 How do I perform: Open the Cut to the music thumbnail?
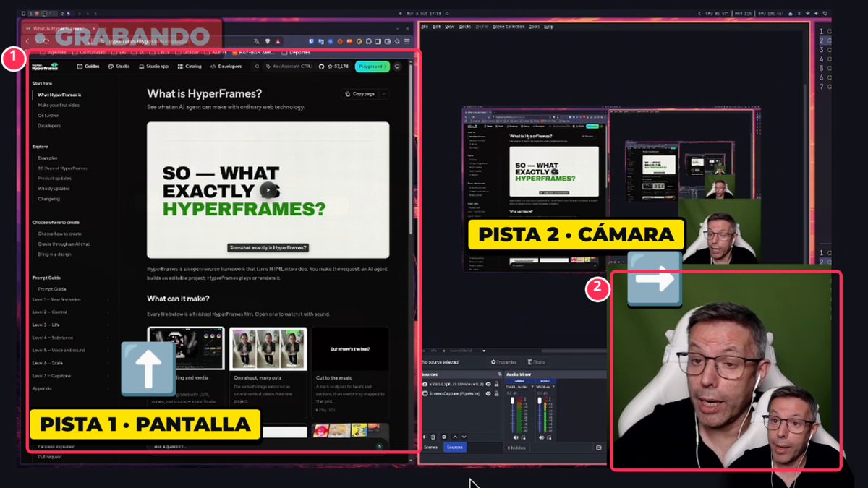point(350,349)
